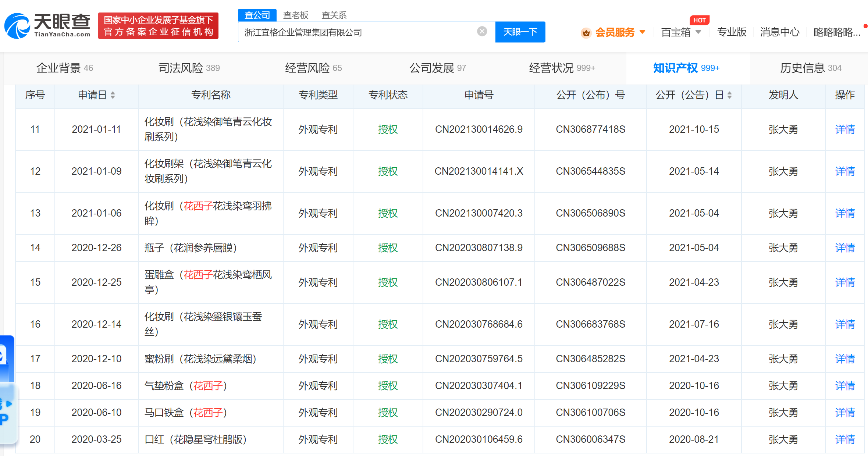Click the TianYanCha logo
The height and width of the screenshot is (456, 868).
[x=47, y=26]
